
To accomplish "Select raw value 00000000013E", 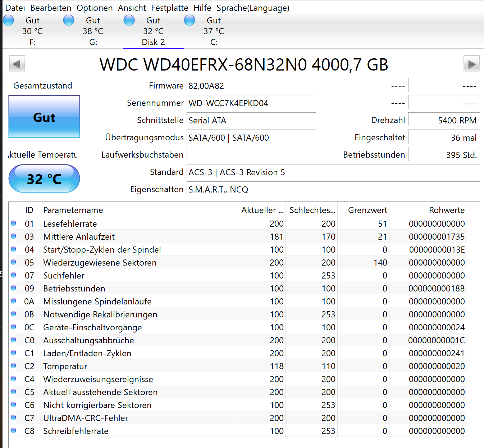I will pyautogui.click(x=437, y=250).
